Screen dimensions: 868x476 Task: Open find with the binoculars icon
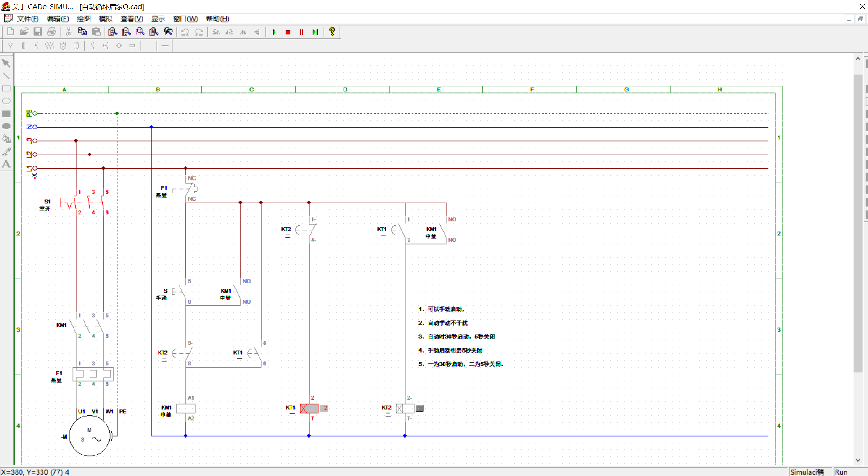click(168, 32)
